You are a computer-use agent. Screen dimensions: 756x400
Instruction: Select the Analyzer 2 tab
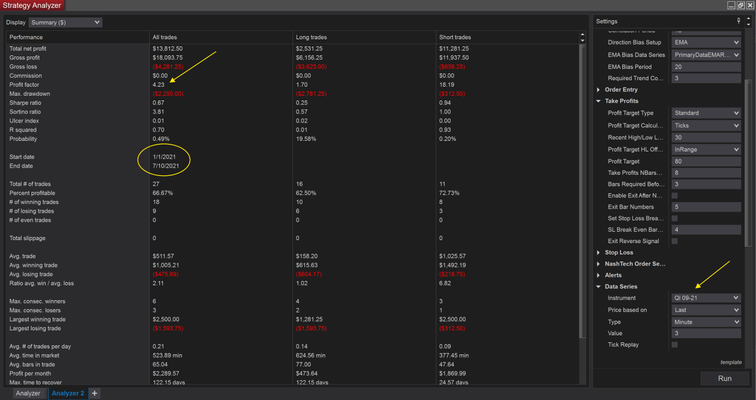point(70,393)
